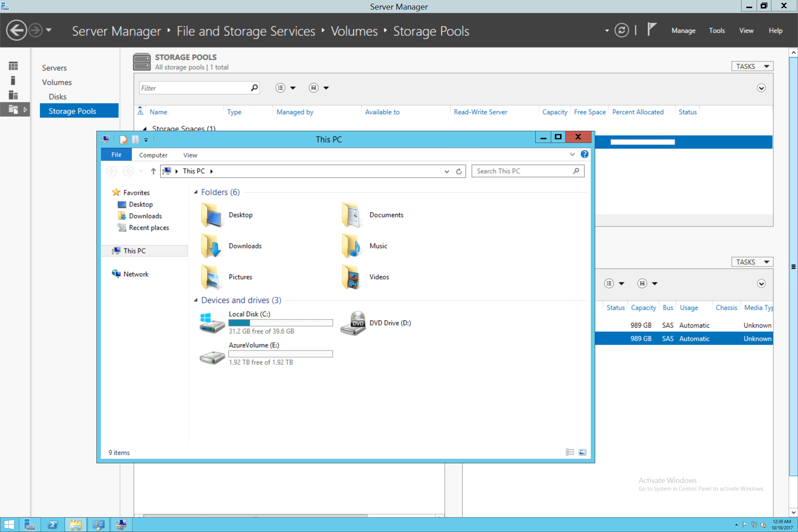Switch Explorer to details view
This screenshot has width=798, height=532.
tap(570, 452)
